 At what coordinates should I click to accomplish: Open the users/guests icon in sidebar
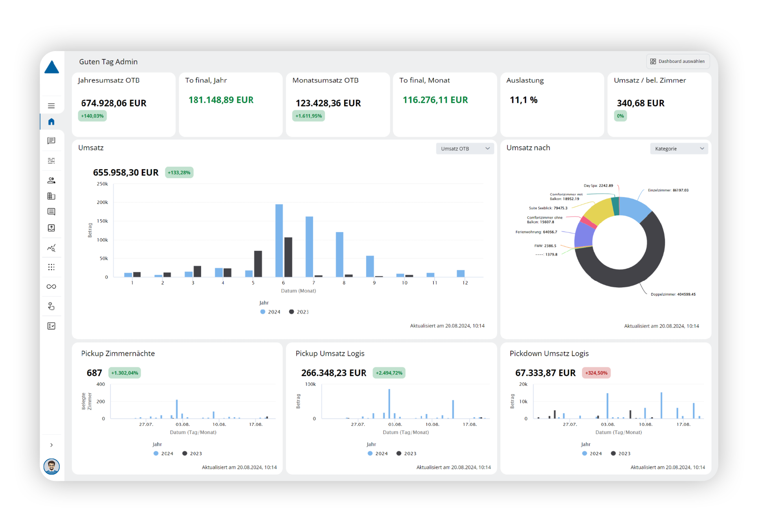pos(51,180)
